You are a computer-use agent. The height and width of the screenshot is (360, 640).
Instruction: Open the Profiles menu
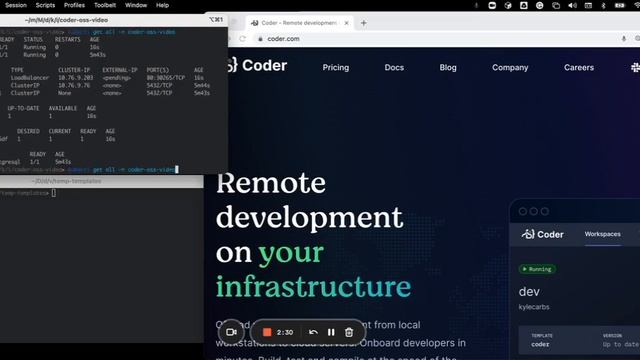(x=74, y=5)
